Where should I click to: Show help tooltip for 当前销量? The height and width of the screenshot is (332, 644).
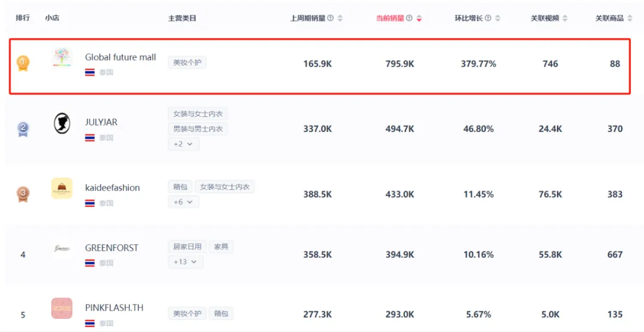coord(409,18)
